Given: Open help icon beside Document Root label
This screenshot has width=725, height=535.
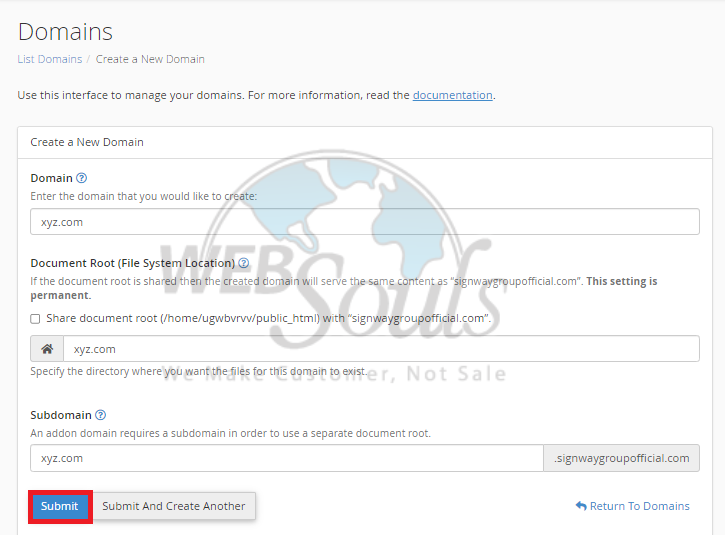Looking at the screenshot, I should pos(244,263).
